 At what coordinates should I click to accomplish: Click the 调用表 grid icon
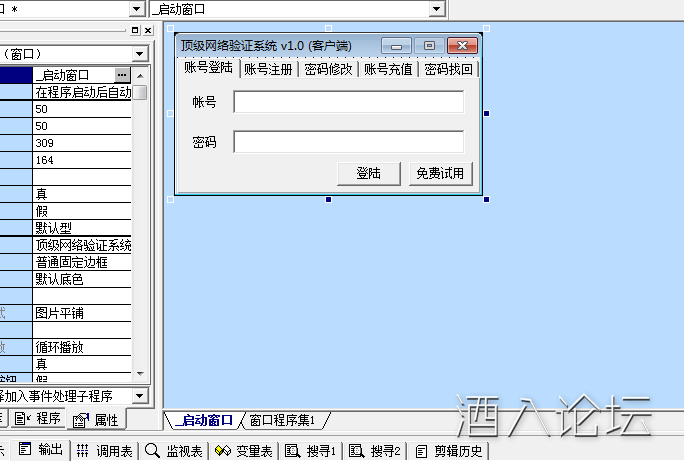tap(82, 451)
